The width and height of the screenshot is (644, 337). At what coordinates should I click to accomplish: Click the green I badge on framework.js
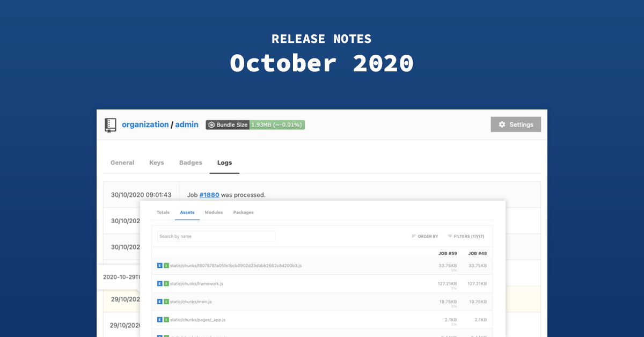[166, 283]
